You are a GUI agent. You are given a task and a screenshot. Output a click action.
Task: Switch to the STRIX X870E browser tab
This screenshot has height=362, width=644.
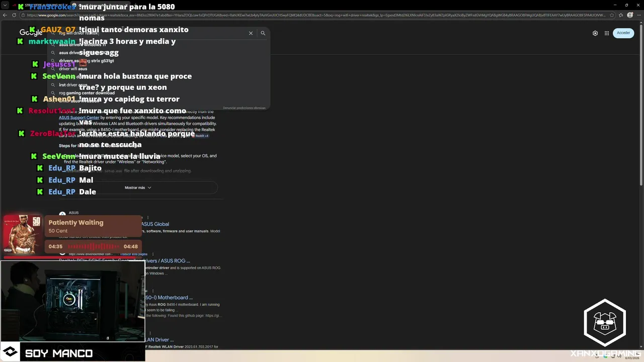(x=43, y=5)
